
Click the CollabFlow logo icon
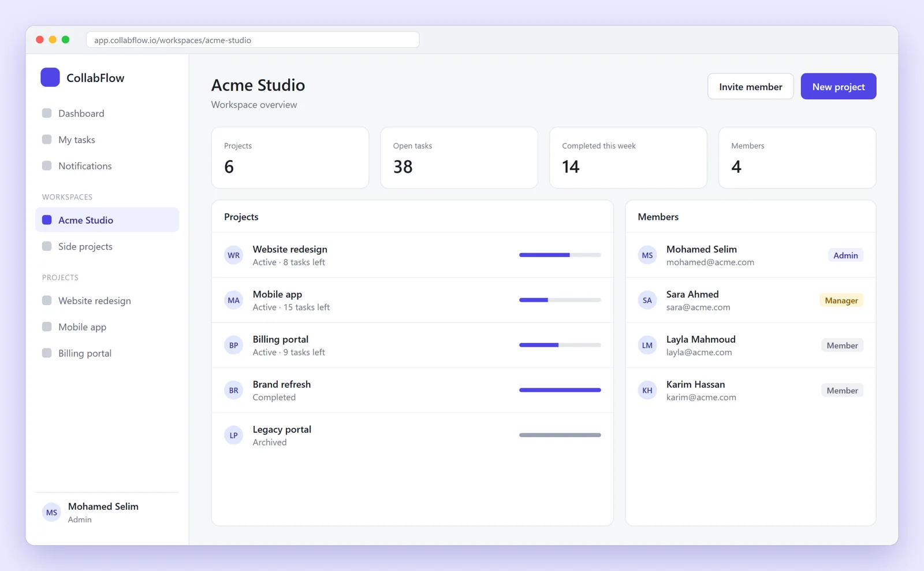pyautogui.click(x=50, y=77)
